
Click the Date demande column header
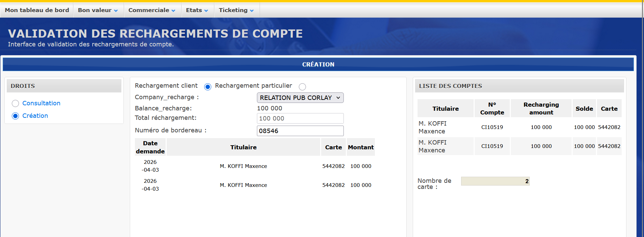pyautogui.click(x=150, y=147)
